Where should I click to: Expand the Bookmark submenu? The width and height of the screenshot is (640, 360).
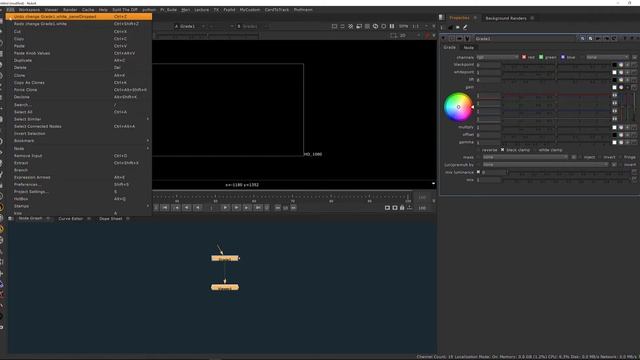tap(78, 141)
